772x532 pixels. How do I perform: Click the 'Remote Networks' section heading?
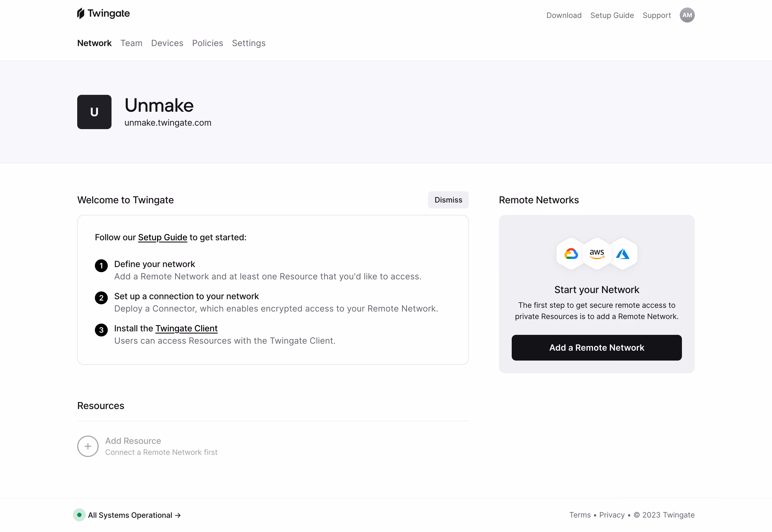[539, 200]
